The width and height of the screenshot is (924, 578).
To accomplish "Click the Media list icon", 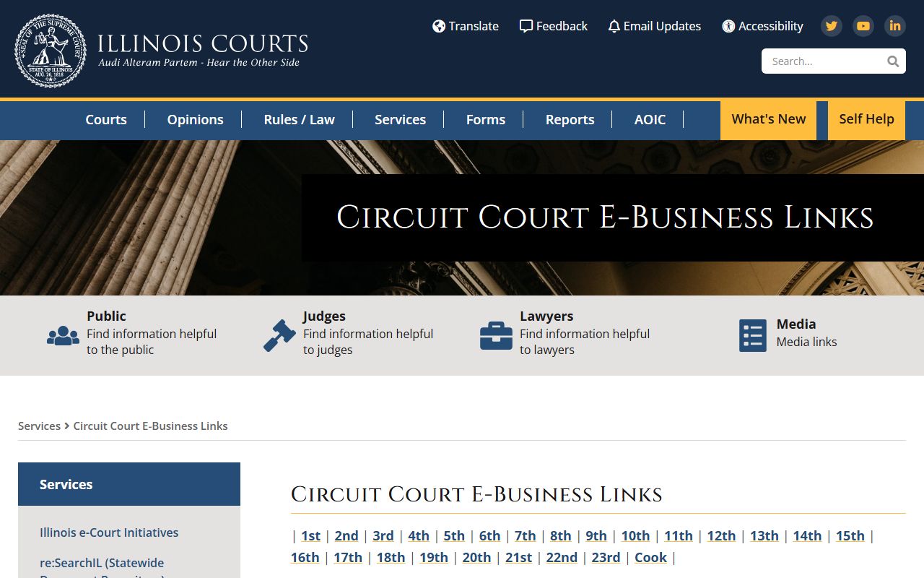I will click(x=753, y=336).
